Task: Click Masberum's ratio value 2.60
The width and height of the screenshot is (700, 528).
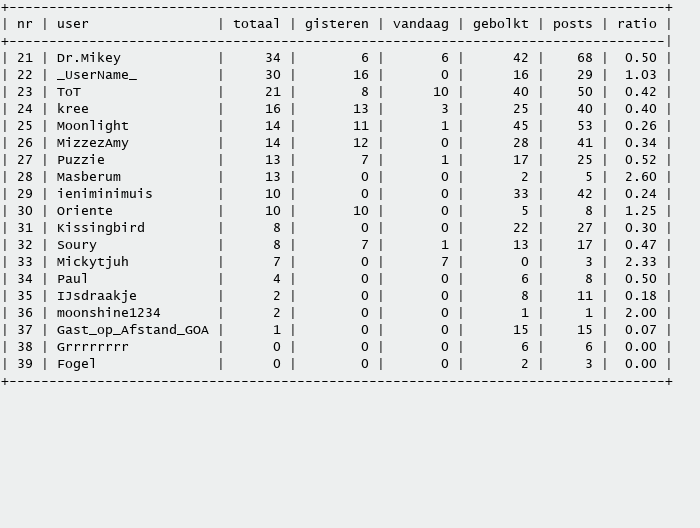Action: (640, 177)
